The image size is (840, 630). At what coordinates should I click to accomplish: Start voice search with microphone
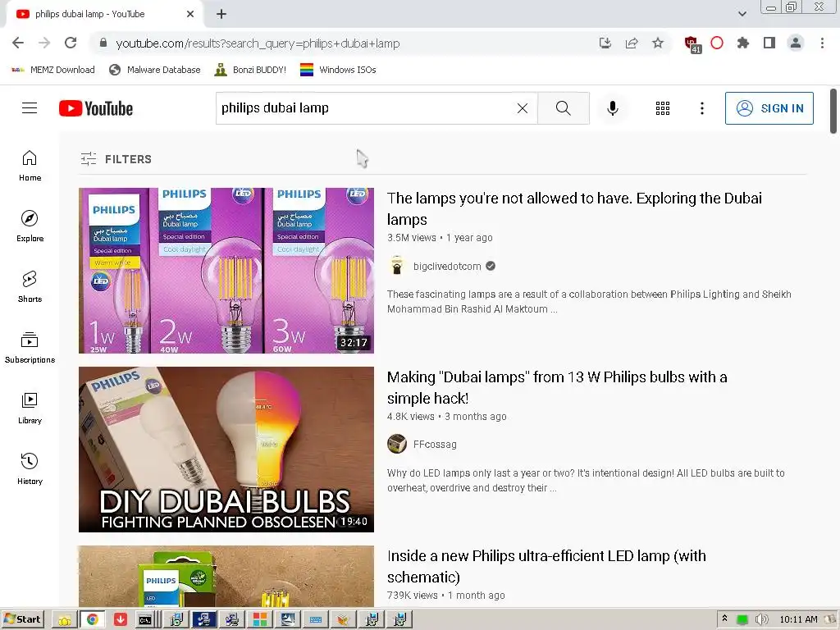click(612, 108)
